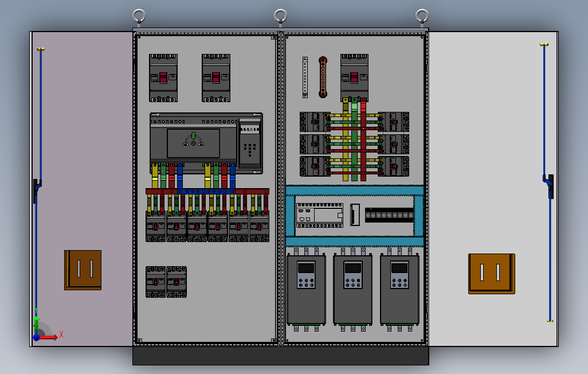Select the horizontal red and blue busbar

tap(207, 192)
